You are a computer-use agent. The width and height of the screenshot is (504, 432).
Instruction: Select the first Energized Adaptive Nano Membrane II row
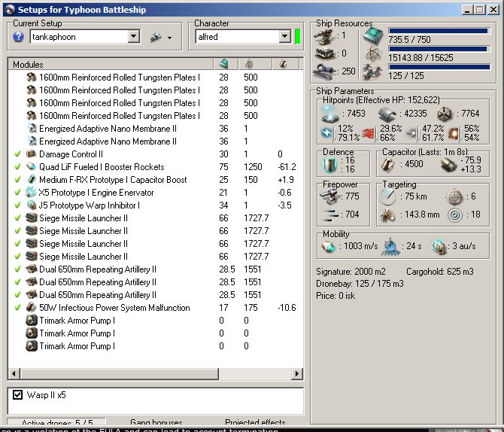(155, 129)
